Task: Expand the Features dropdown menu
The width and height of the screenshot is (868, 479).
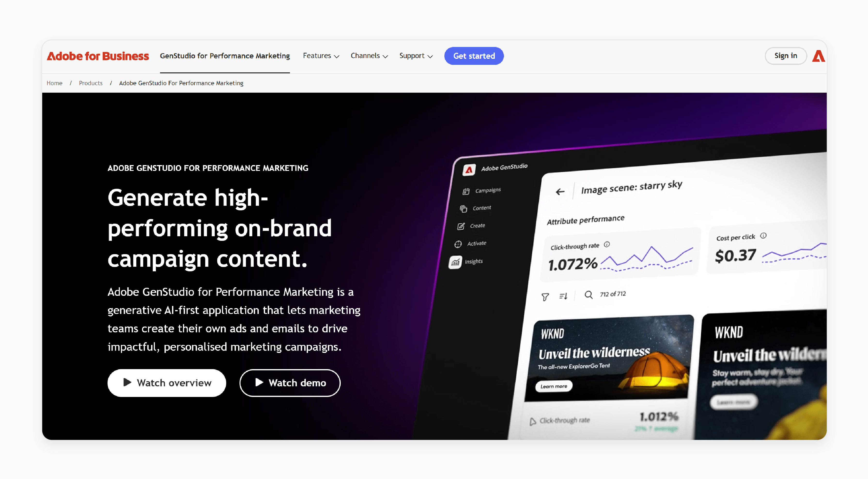Action: (x=321, y=56)
